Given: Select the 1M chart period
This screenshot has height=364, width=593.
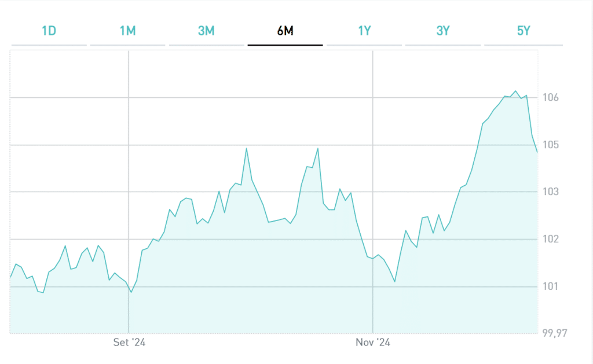Looking at the screenshot, I should [127, 31].
